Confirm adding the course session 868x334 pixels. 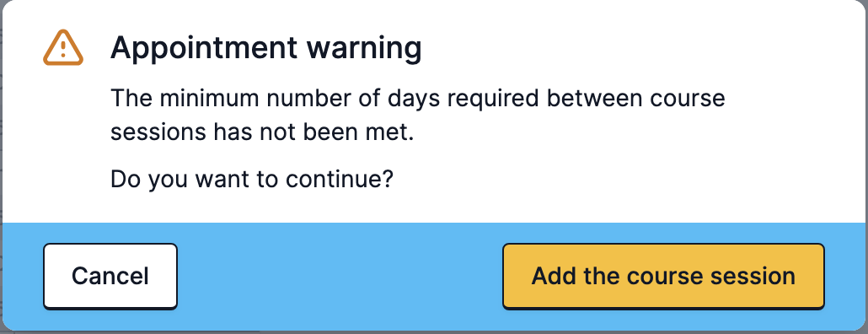663,276
